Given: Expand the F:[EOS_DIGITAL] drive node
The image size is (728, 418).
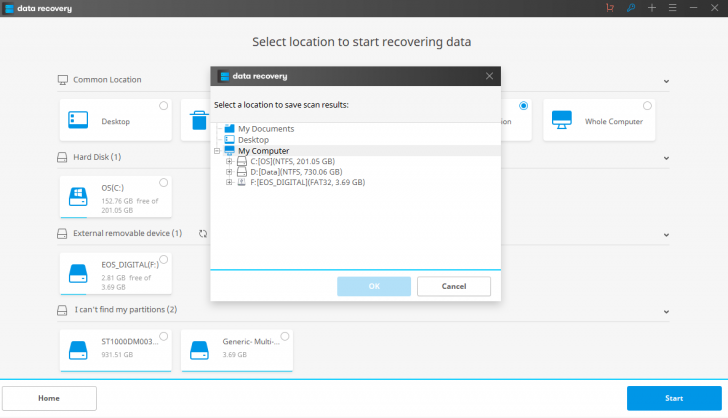Looking at the screenshot, I should tap(229, 182).
